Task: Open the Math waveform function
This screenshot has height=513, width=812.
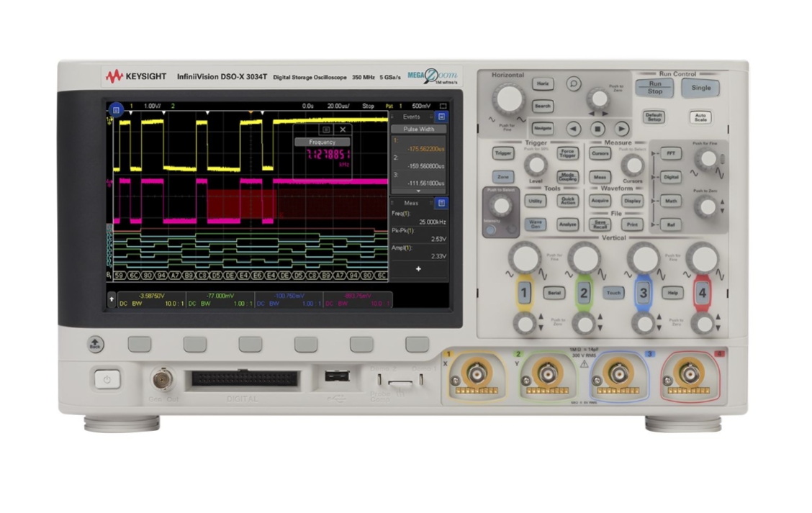Action: coord(672,199)
